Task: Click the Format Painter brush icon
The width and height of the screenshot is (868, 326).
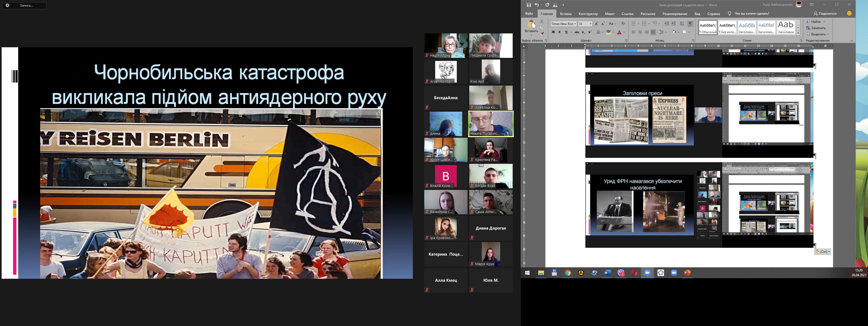Action: point(542,33)
